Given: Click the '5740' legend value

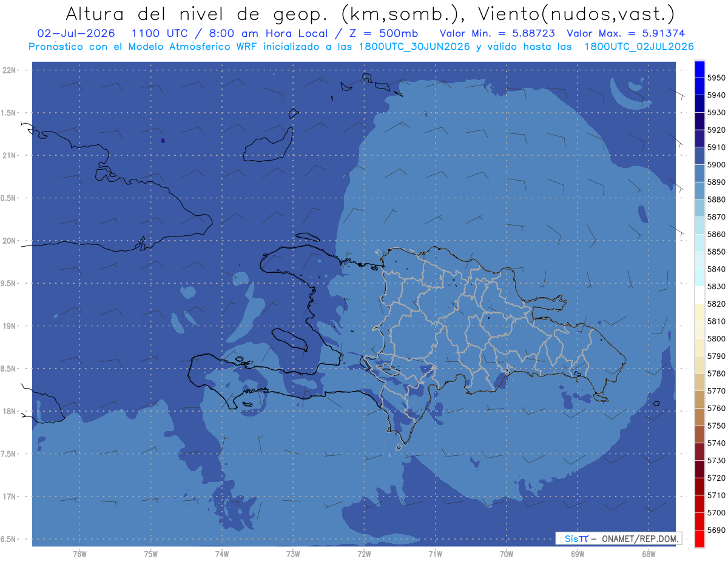Looking at the screenshot, I should (716, 443).
